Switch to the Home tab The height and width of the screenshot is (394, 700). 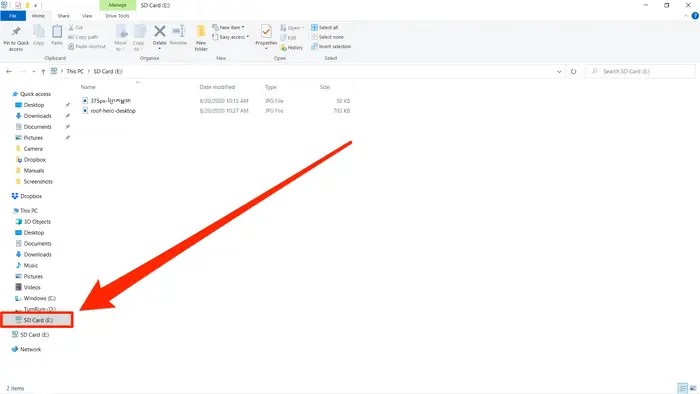[38, 16]
